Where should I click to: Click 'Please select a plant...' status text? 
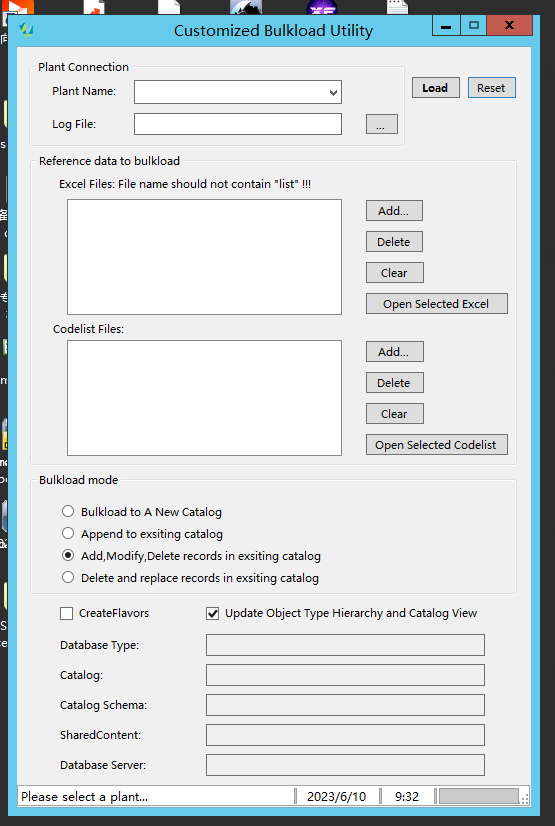(x=84, y=796)
